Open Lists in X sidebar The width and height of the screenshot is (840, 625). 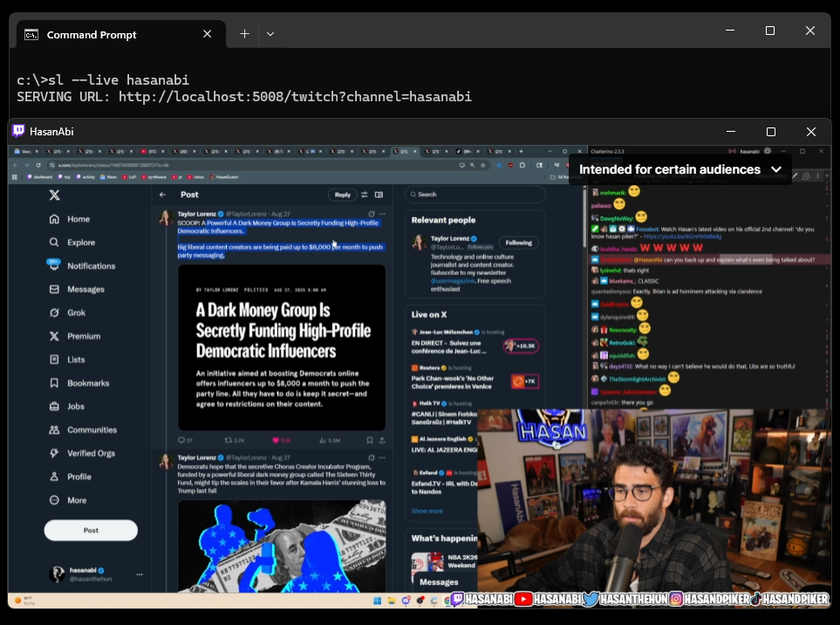(x=67, y=360)
